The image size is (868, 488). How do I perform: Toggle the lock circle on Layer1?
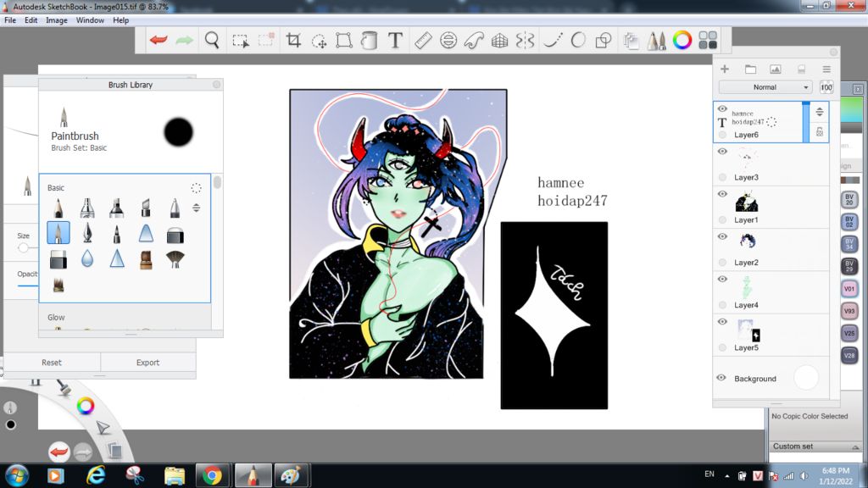722,219
